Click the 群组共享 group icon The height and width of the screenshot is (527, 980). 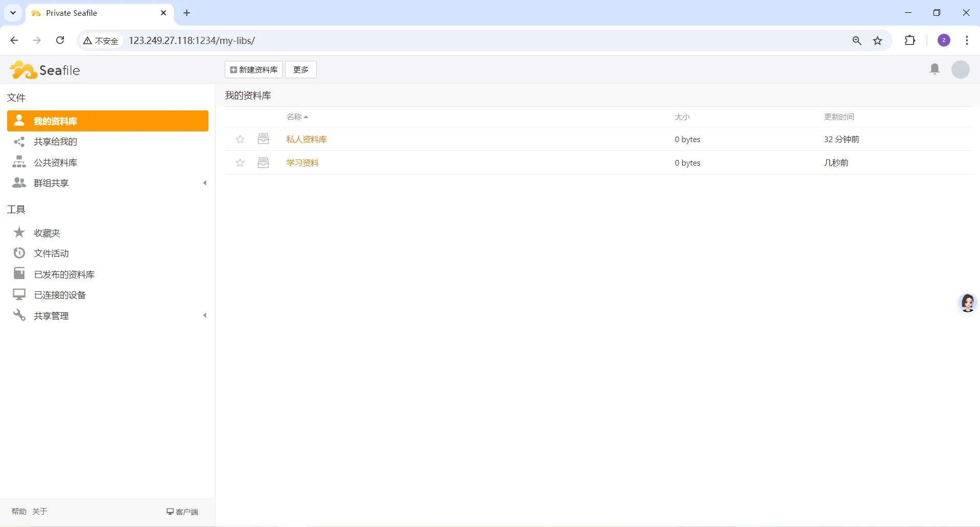(19, 182)
